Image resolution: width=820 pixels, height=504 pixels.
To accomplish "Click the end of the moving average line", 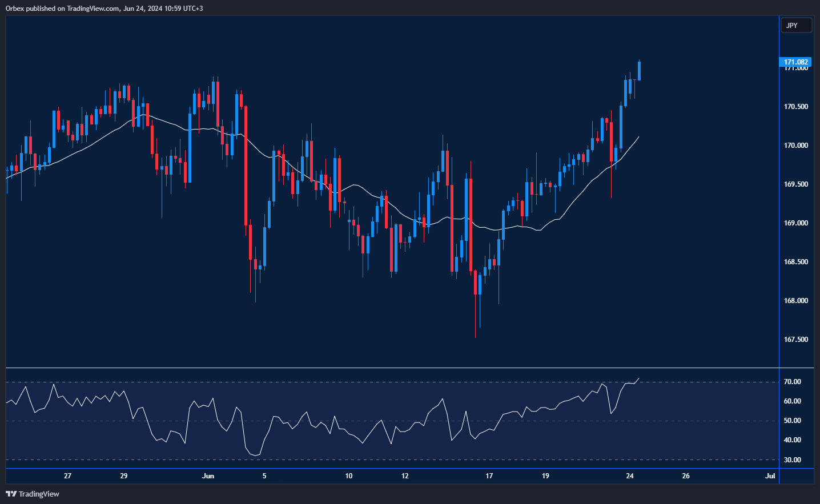I will click(638, 137).
